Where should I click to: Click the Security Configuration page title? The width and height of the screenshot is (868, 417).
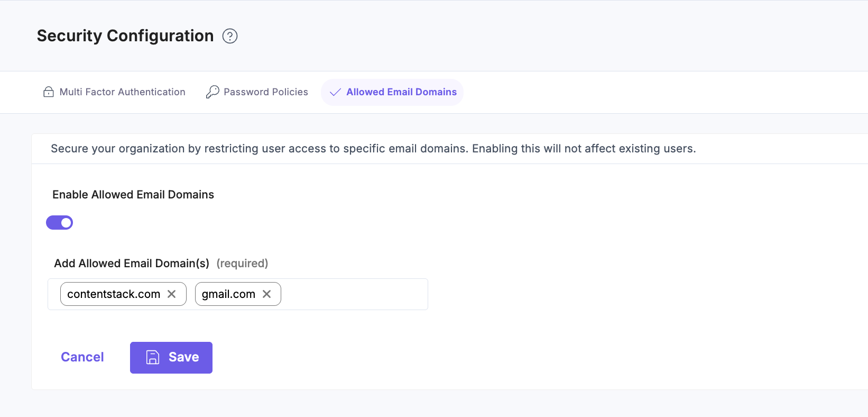(125, 36)
